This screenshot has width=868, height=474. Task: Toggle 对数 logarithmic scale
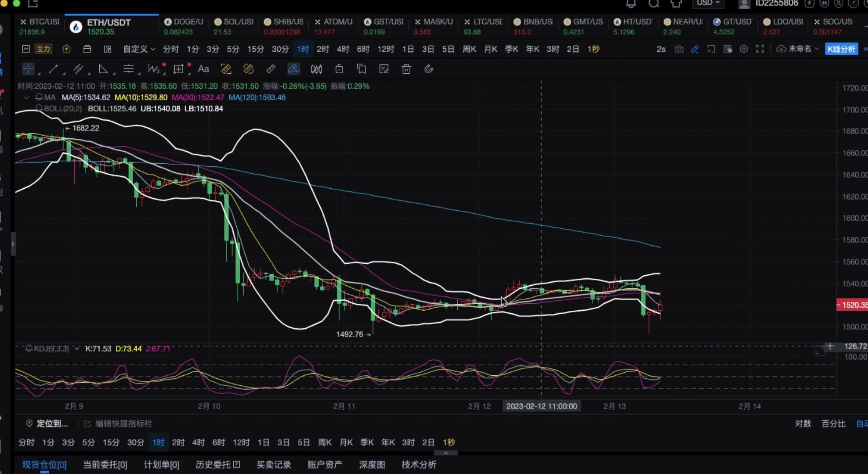click(x=803, y=424)
